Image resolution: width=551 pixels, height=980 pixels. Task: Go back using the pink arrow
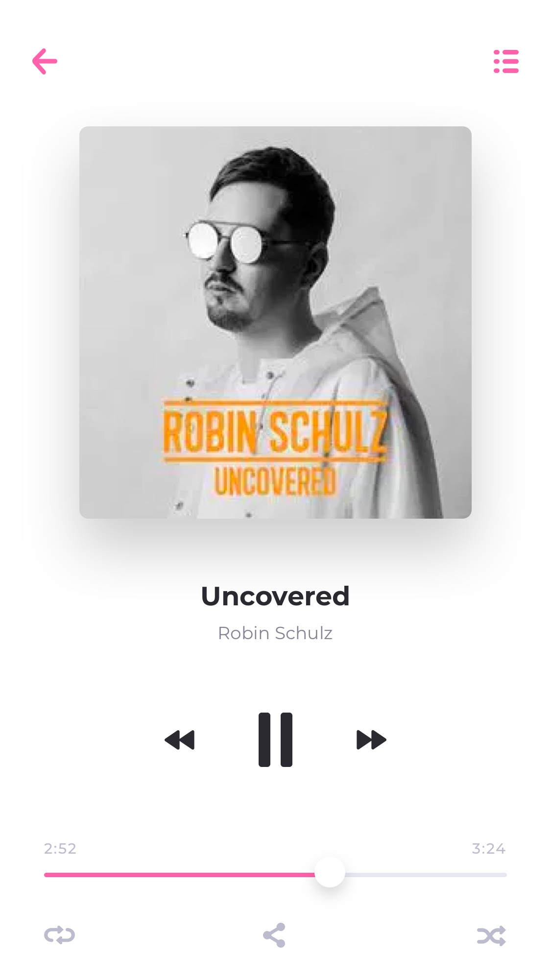[x=45, y=61]
